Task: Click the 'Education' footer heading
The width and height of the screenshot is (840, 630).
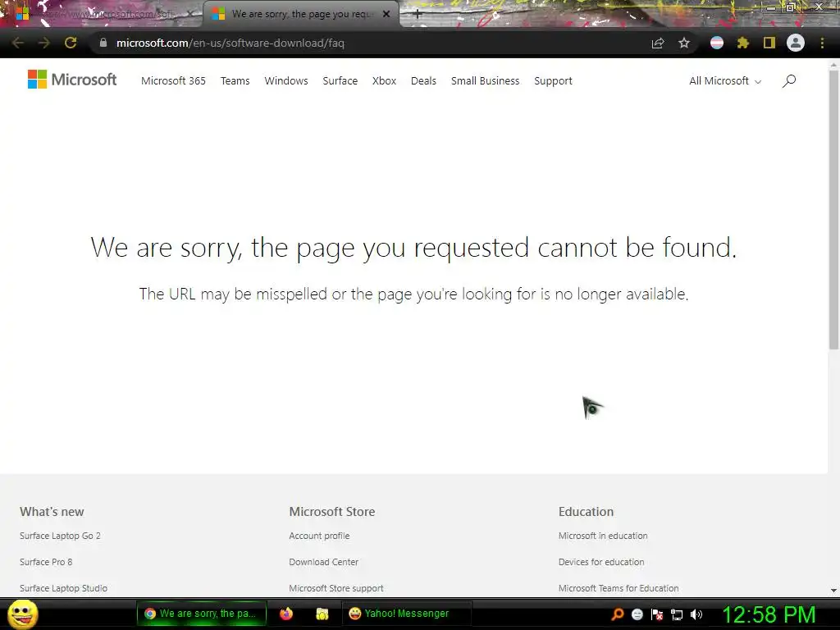Action: pyautogui.click(x=586, y=512)
